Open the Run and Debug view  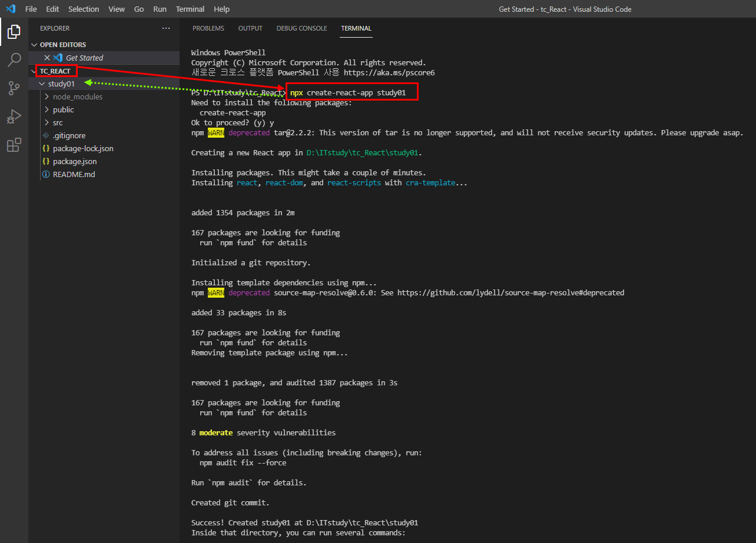coord(14,116)
